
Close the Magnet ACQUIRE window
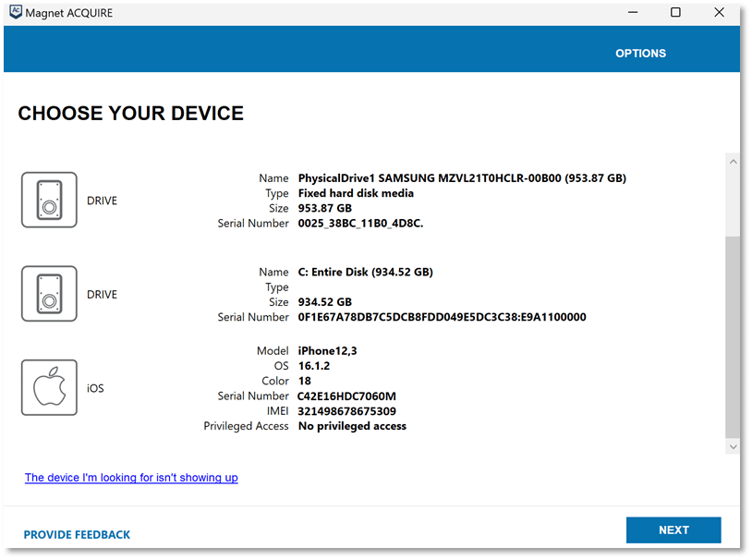(x=719, y=12)
